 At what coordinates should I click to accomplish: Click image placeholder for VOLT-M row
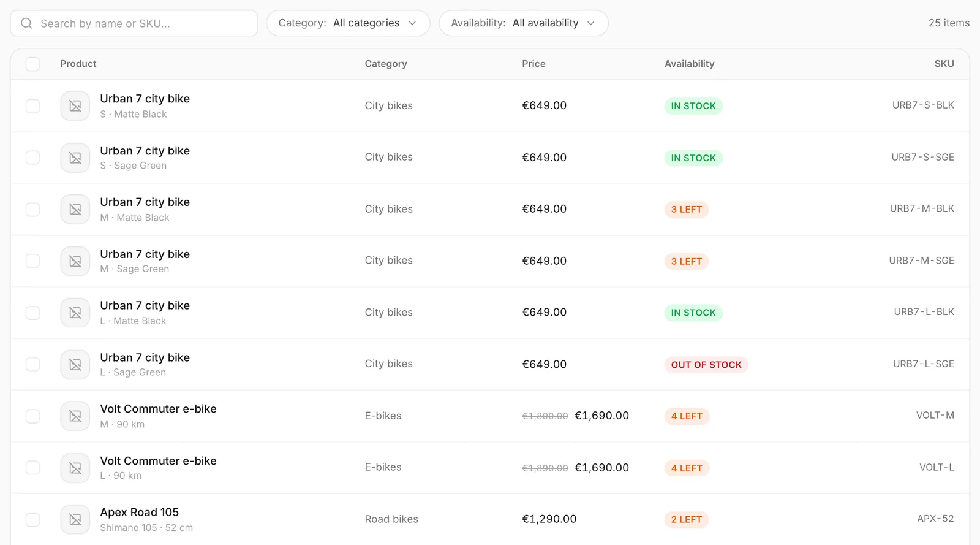tap(75, 416)
